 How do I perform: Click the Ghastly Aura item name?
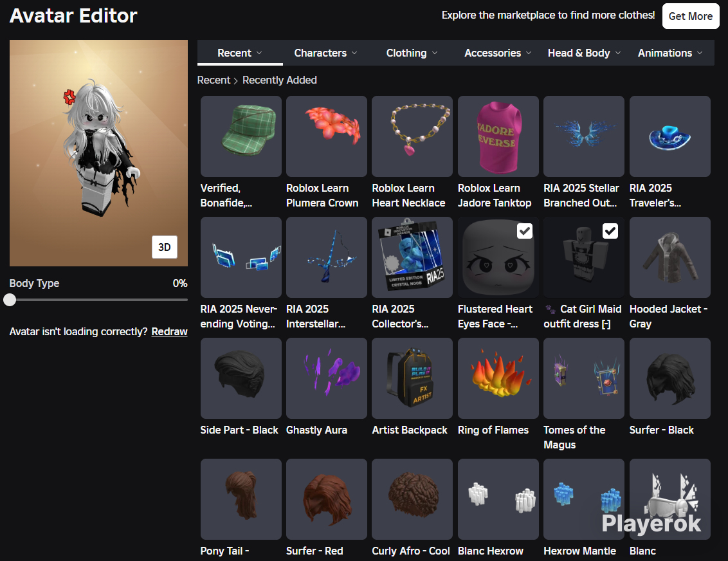[x=316, y=430]
